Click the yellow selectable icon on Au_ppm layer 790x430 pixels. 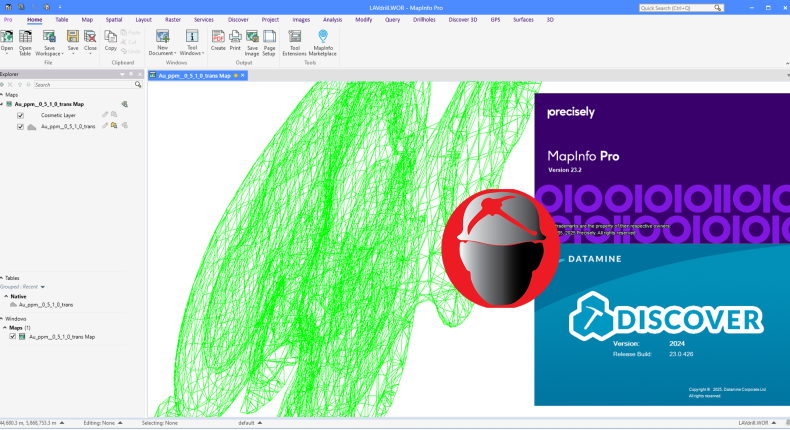114,126
